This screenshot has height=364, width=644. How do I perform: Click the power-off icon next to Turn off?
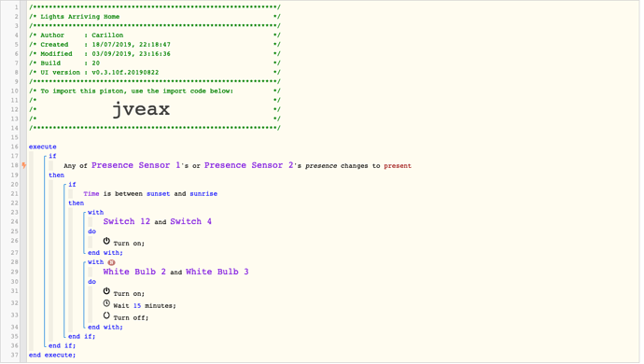tap(106, 315)
